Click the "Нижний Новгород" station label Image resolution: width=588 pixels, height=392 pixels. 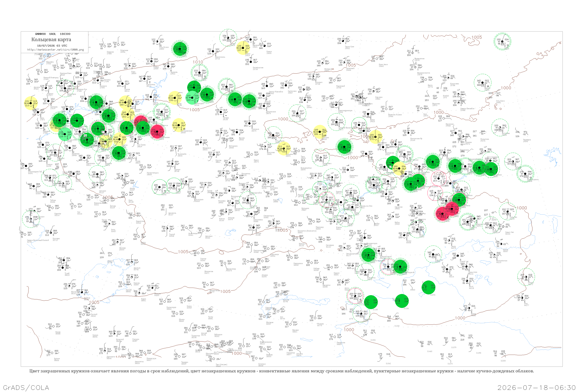pos(51,78)
